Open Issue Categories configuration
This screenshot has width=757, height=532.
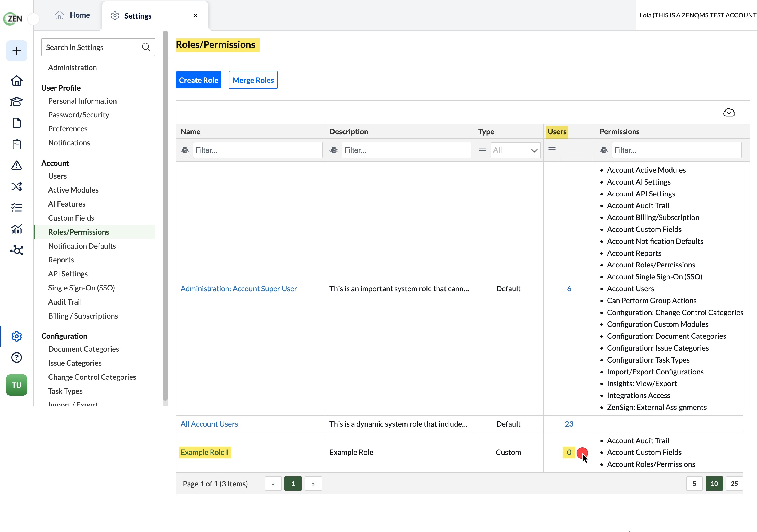(75, 363)
